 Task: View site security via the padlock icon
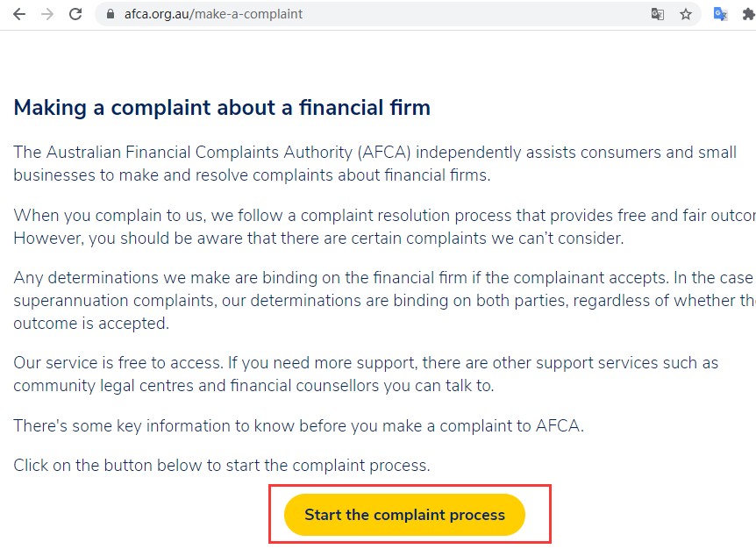click(x=108, y=14)
